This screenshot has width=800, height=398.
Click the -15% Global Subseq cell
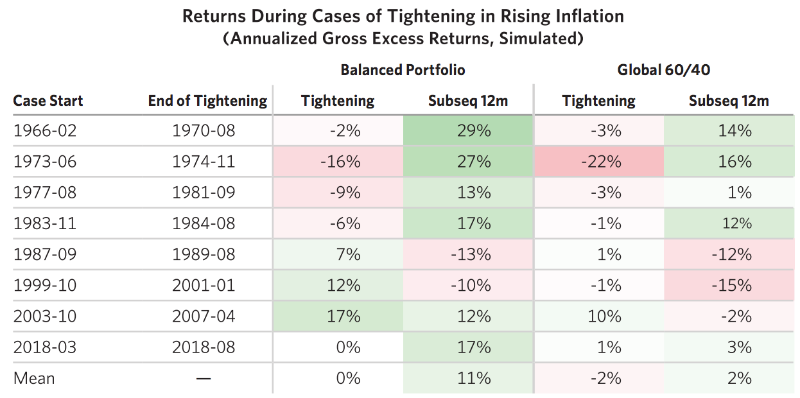[x=729, y=285]
